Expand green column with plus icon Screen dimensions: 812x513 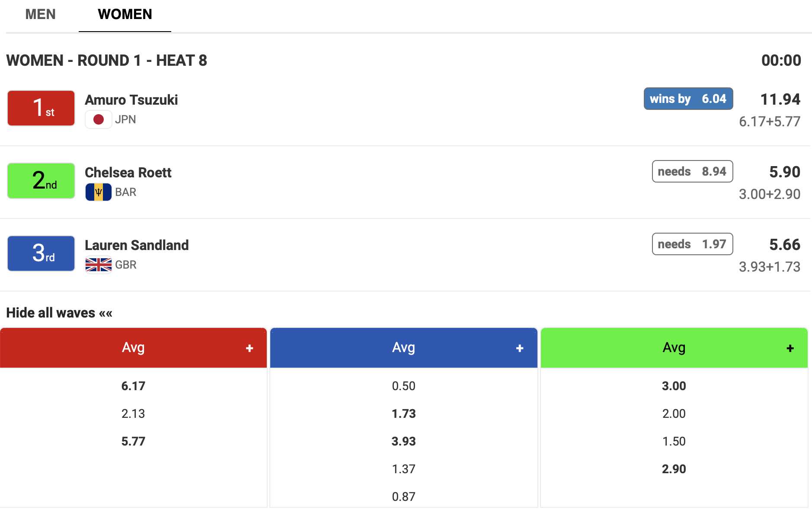click(790, 348)
